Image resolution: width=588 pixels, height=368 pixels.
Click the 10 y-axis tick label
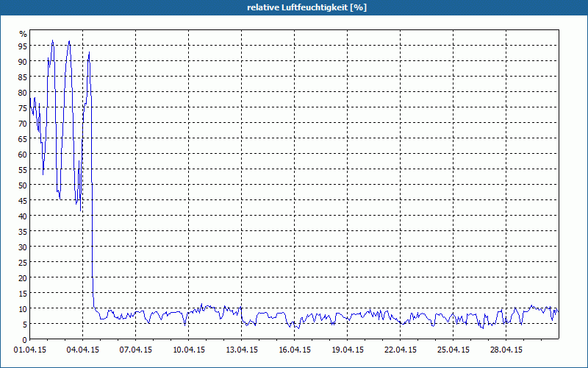pos(22,309)
